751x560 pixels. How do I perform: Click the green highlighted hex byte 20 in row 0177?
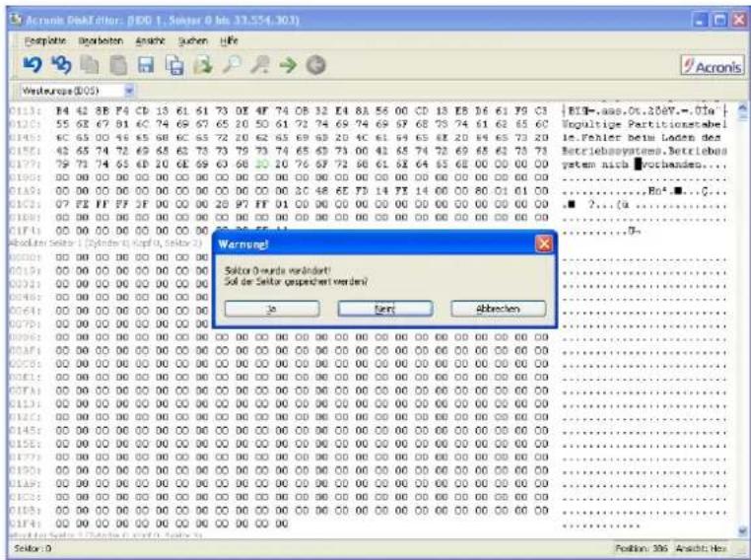point(261,164)
